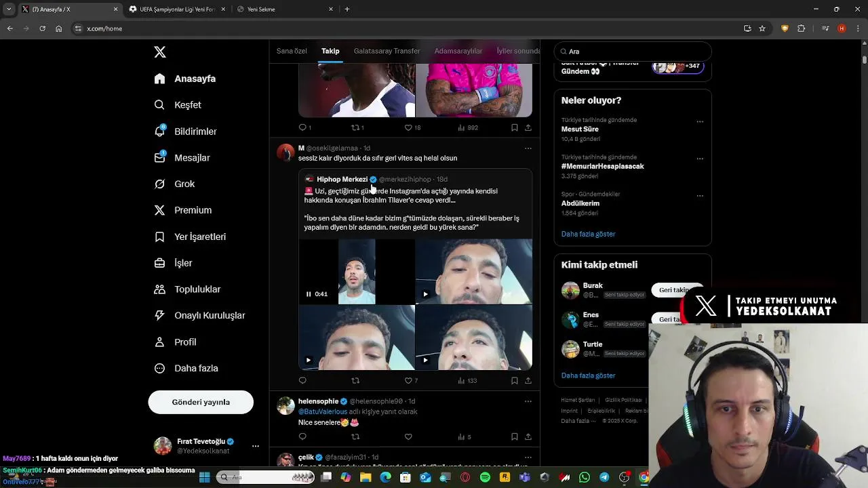Click the x.com/home address bar

click(407, 28)
